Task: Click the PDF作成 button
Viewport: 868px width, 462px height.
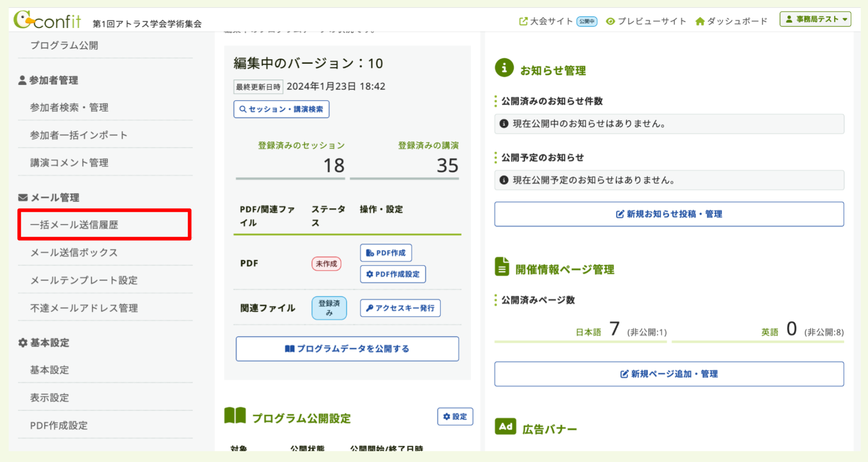Action: pyautogui.click(x=386, y=252)
